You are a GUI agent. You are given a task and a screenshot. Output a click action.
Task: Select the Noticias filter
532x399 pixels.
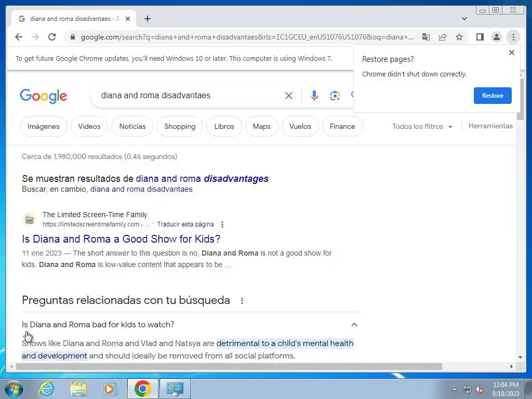[x=132, y=126]
